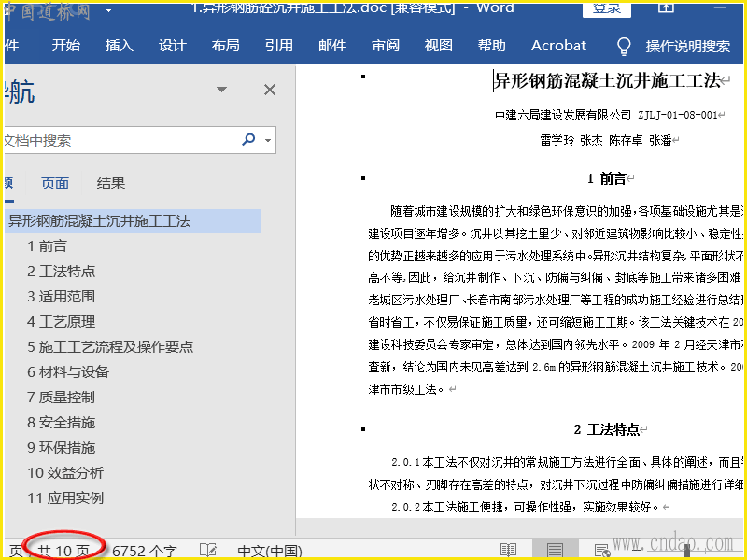Click the 共 10 页 page count
Image resolution: width=747 pixels, height=560 pixels.
coord(63,552)
